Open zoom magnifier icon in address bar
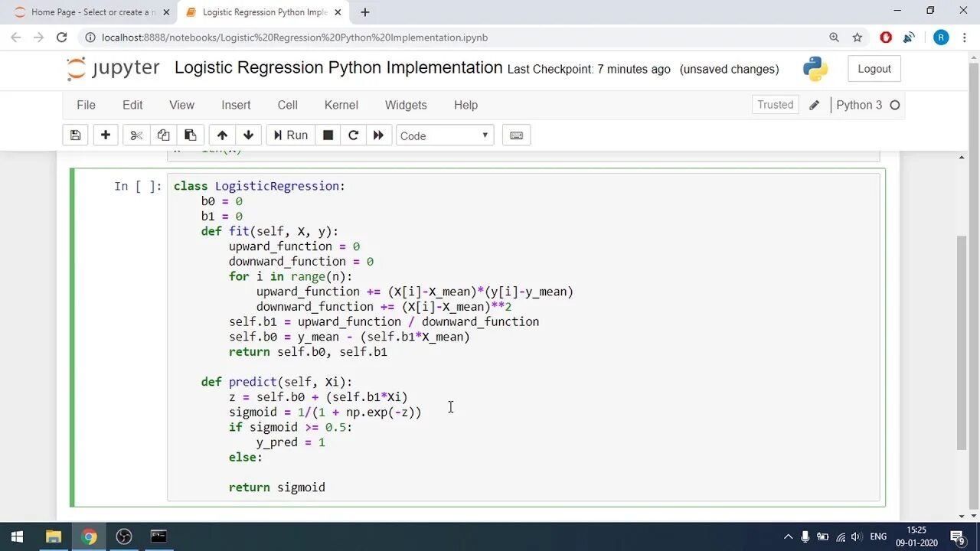980x551 pixels. point(834,37)
